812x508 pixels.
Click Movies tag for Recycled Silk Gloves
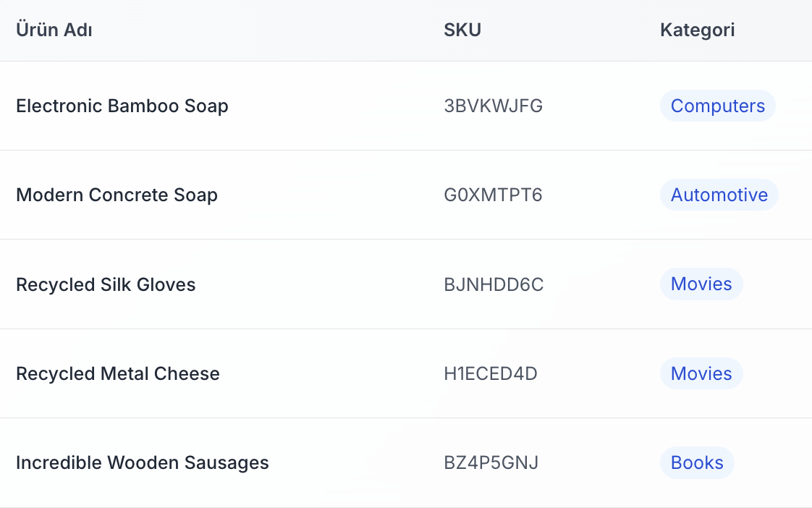pos(701,284)
